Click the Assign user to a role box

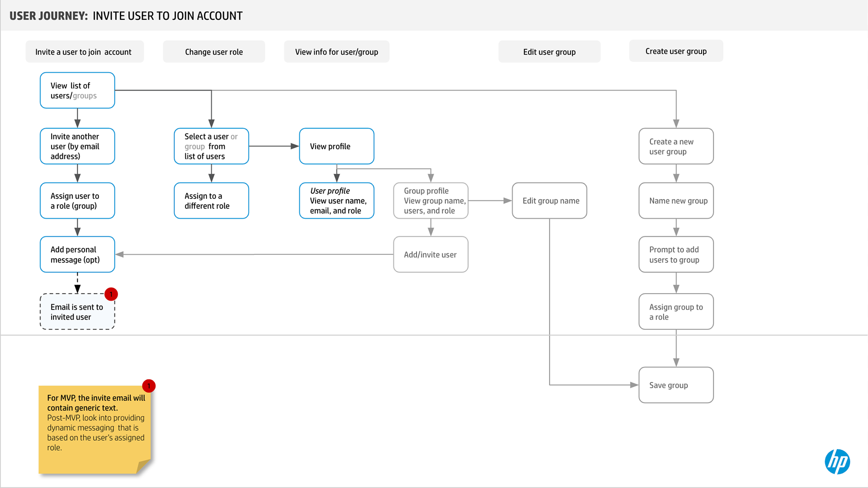click(x=77, y=201)
